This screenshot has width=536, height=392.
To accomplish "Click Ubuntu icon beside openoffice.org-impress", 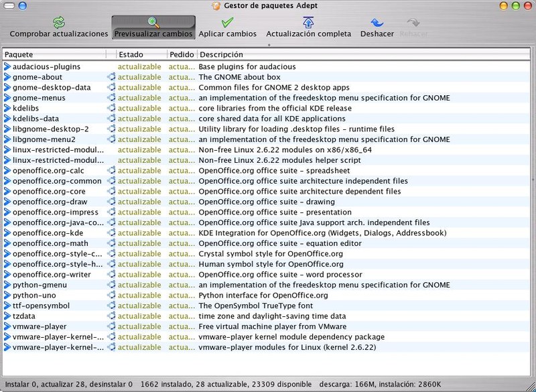I will (111, 212).
